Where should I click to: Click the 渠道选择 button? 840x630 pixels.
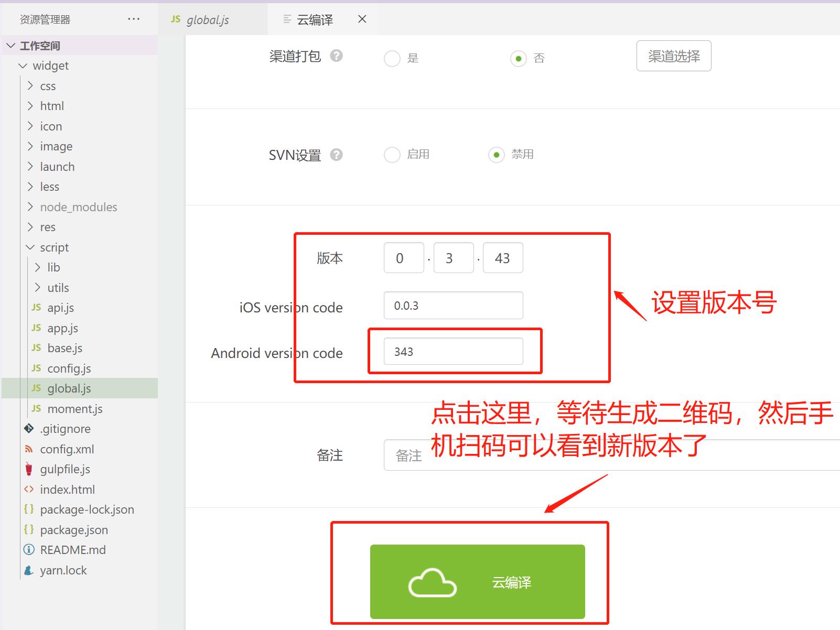(x=674, y=56)
